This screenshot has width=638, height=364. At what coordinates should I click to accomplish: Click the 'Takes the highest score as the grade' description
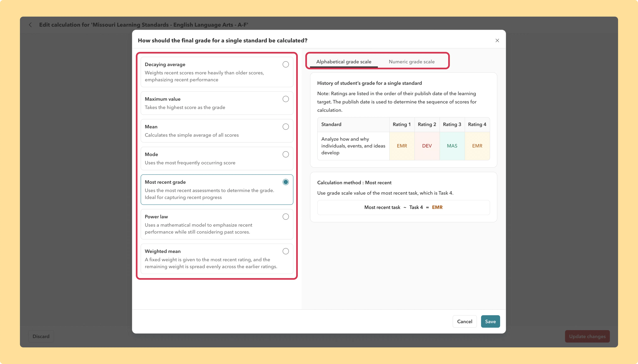185,107
